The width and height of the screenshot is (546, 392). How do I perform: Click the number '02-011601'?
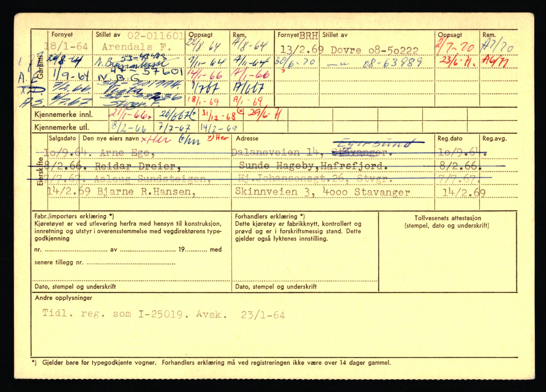(156, 36)
